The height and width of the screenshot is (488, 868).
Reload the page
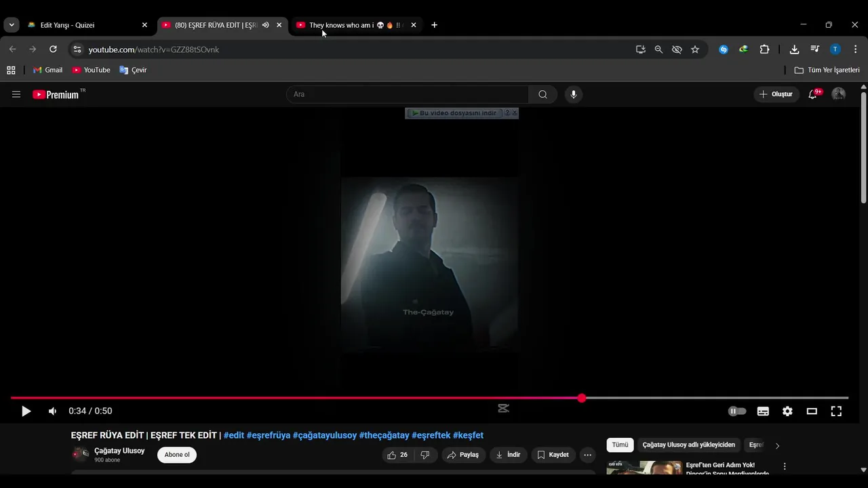(53, 49)
